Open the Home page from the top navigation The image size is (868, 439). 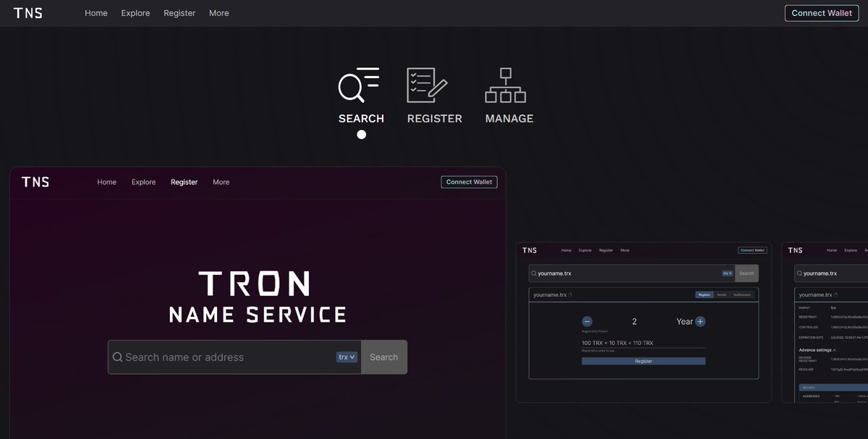point(96,13)
